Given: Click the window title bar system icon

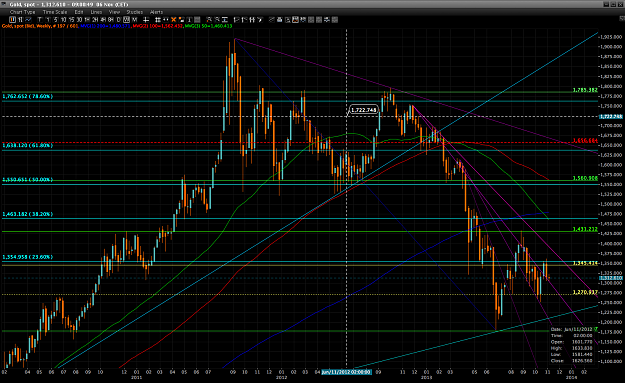Looking at the screenshot, I should click(4, 4).
